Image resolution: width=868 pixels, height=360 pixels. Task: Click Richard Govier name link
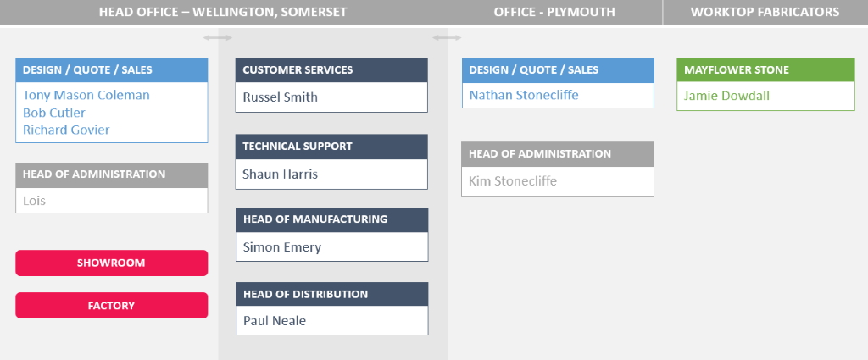pos(66,130)
